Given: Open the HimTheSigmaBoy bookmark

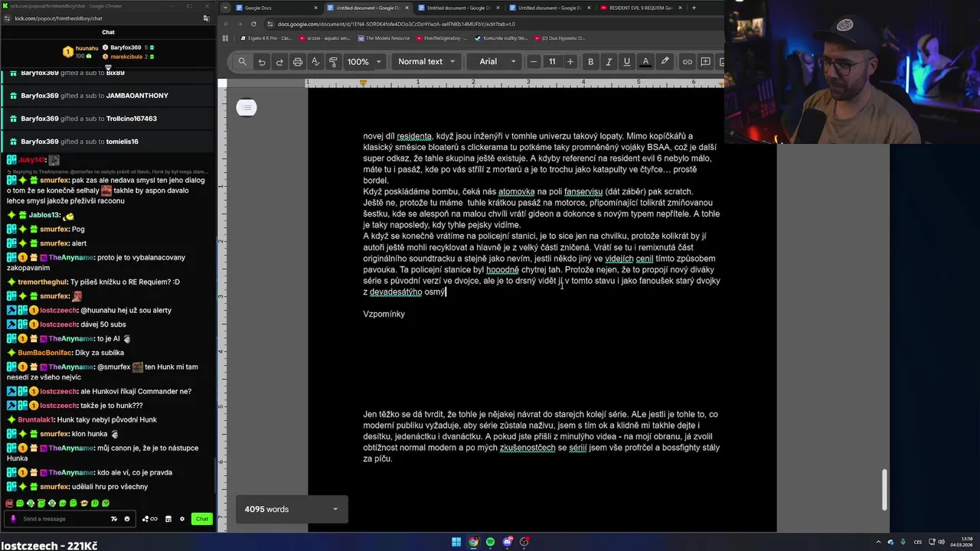Looking at the screenshot, I should point(441,37).
